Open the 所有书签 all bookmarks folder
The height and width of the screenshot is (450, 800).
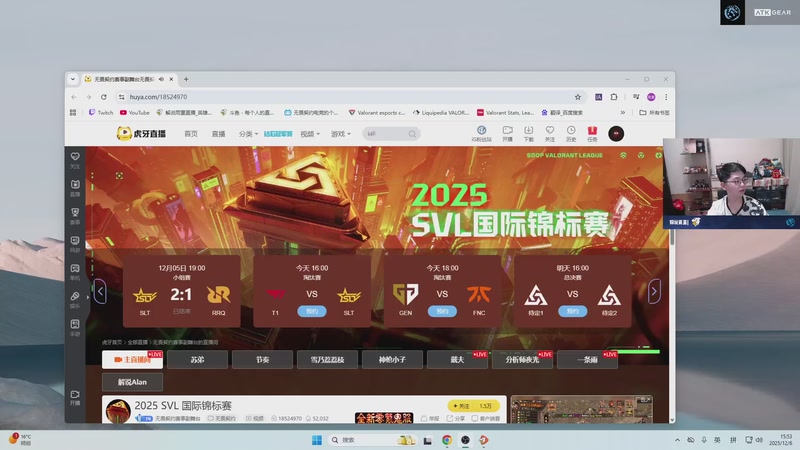coord(655,112)
